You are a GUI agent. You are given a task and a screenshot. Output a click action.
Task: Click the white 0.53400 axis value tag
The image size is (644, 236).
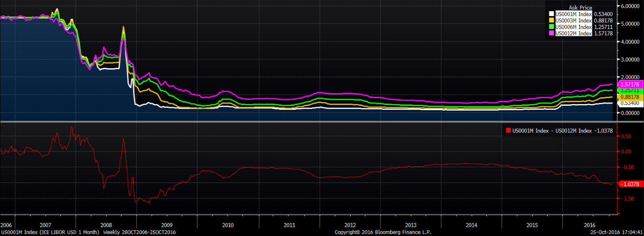coord(629,103)
